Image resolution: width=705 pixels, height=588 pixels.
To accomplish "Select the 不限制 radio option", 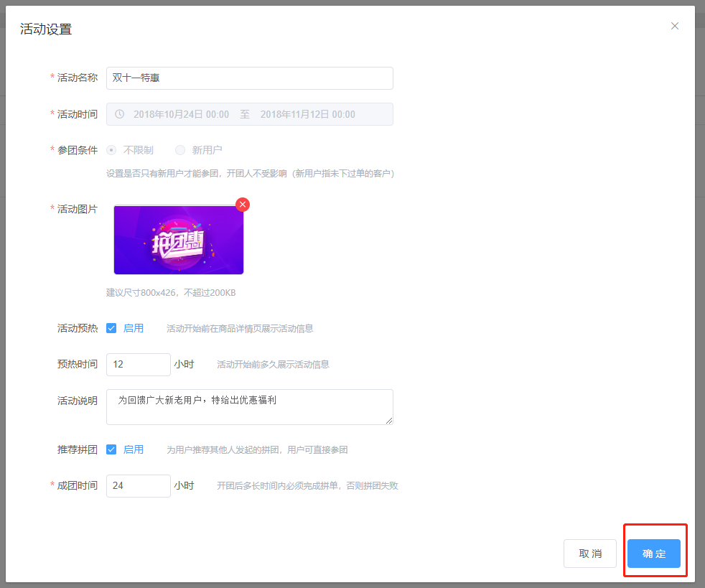I will coord(111,150).
